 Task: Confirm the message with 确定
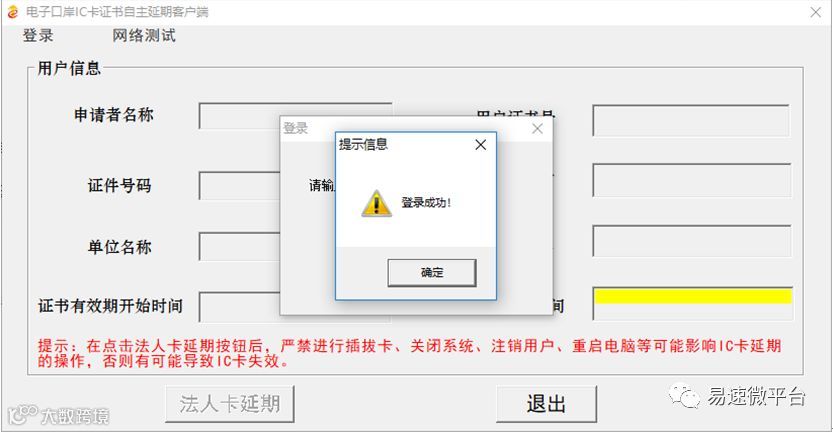(431, 273)
